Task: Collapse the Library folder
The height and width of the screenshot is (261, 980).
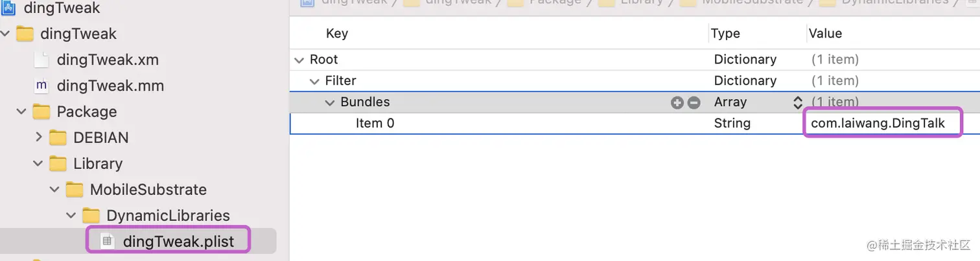Action: point(38,164)
